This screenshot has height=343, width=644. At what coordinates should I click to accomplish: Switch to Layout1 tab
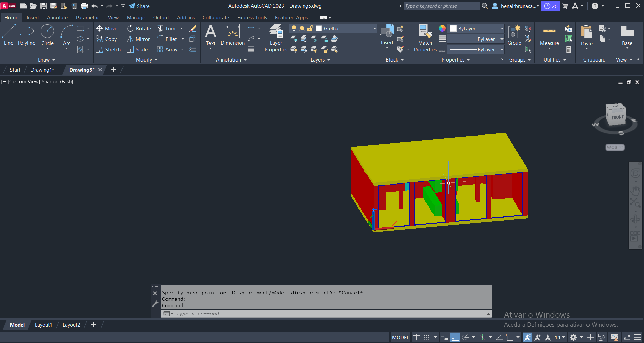click(x=43, y=325)
